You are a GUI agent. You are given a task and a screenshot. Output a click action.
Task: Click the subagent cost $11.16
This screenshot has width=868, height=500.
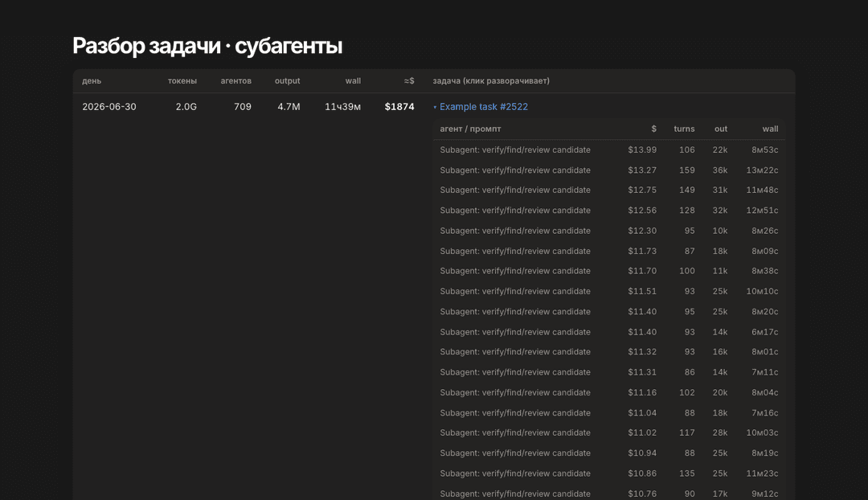tap(642, 392)
